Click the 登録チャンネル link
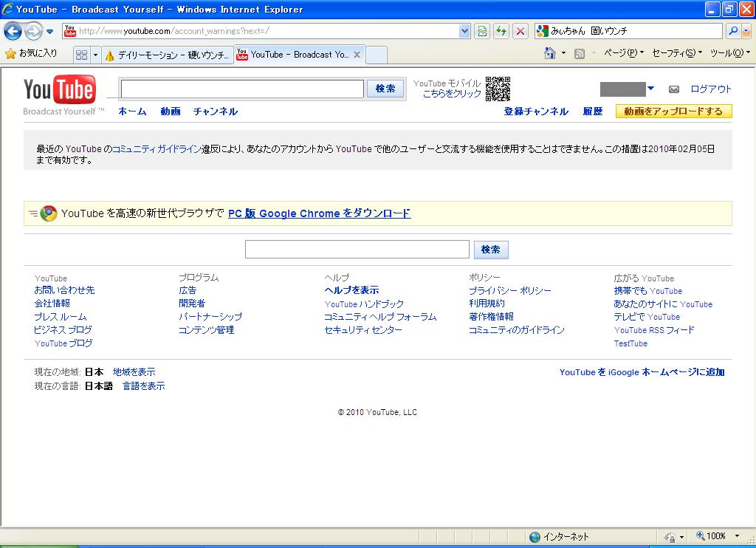The height and width of the screenshot is (548, 756). pyautogui.click(x=536, y=112)
